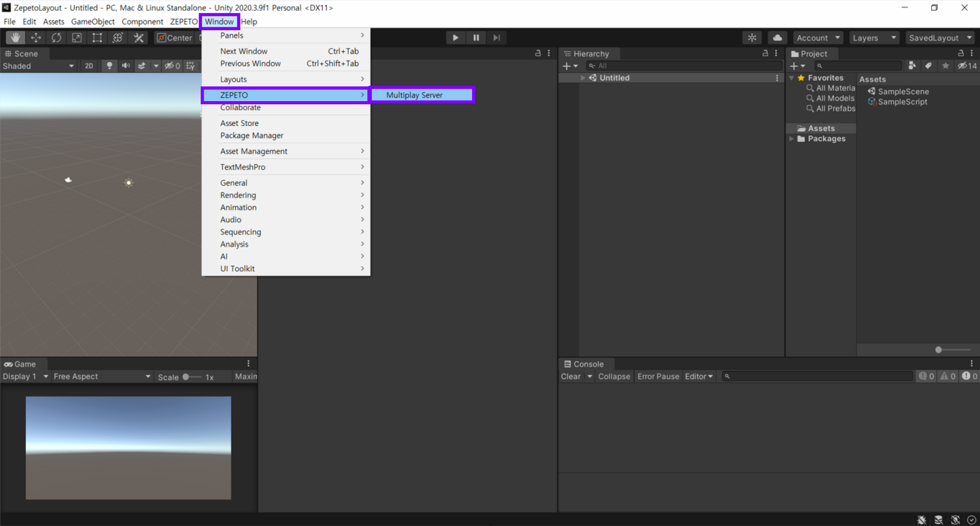Screen dimensions: 980x526
Task: Open Project search by type icon
Action: tap(912, 66)
